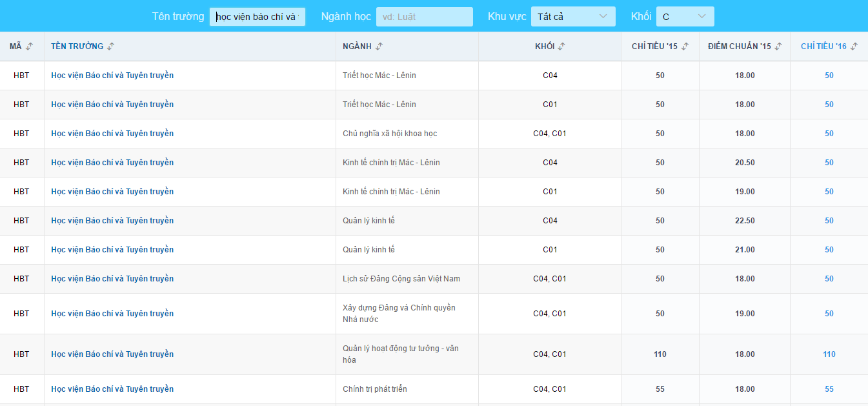
Task: Open school link in Triết học C04 row
Action: click(x=112, y=76)
